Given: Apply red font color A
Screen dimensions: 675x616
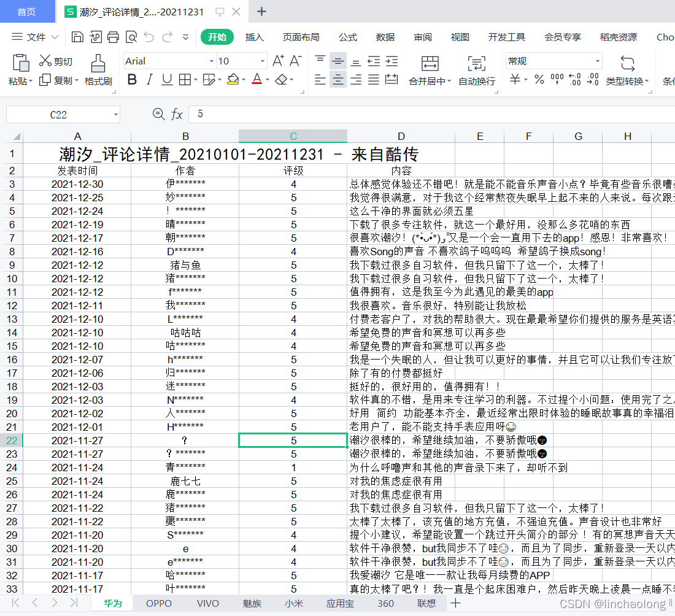Looking at the screenshot, I should coord(257,79).
